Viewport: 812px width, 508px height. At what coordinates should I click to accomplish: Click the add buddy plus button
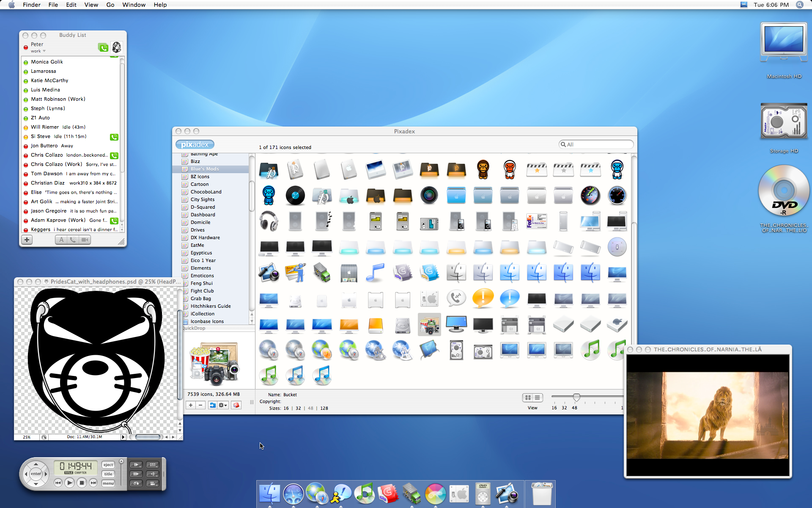(27, 240)
